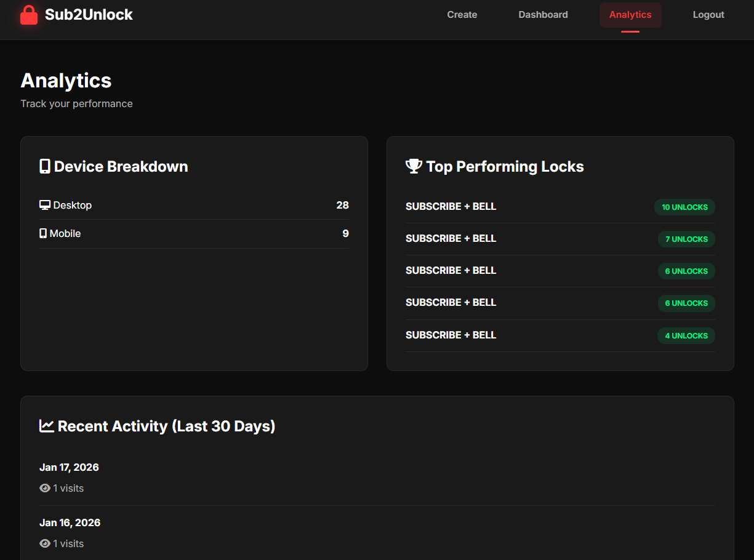This screenshot has height=560, width=754.
Task: Click the eye icon under Jan 17, 2026
Action: (44, 487)
